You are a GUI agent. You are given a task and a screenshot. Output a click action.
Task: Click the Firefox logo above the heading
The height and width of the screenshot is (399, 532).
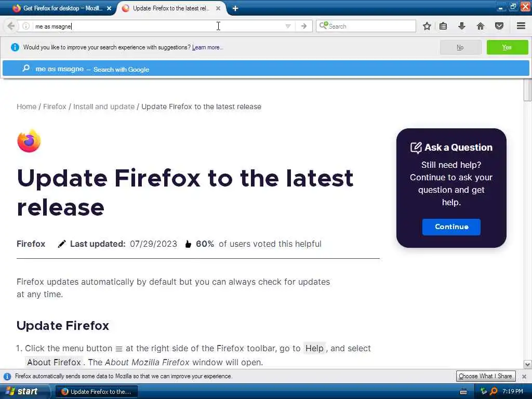[29, 141]
